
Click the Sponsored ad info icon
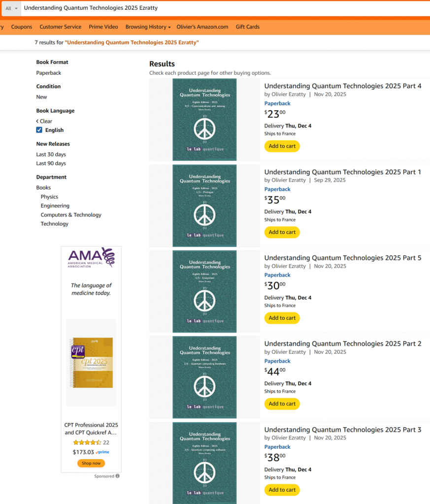[x=117, y=476]
